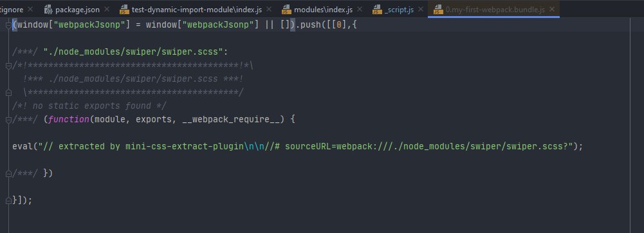Switch to the package.json tab

(77, 9)
